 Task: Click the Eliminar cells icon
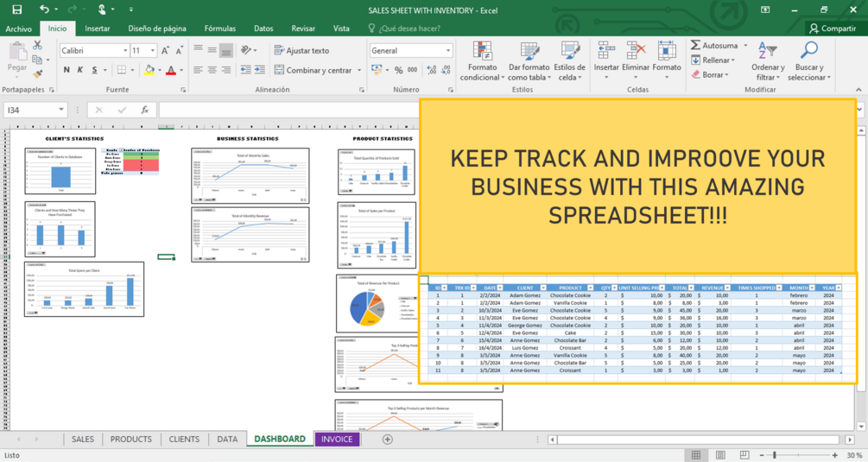point(636,51)
